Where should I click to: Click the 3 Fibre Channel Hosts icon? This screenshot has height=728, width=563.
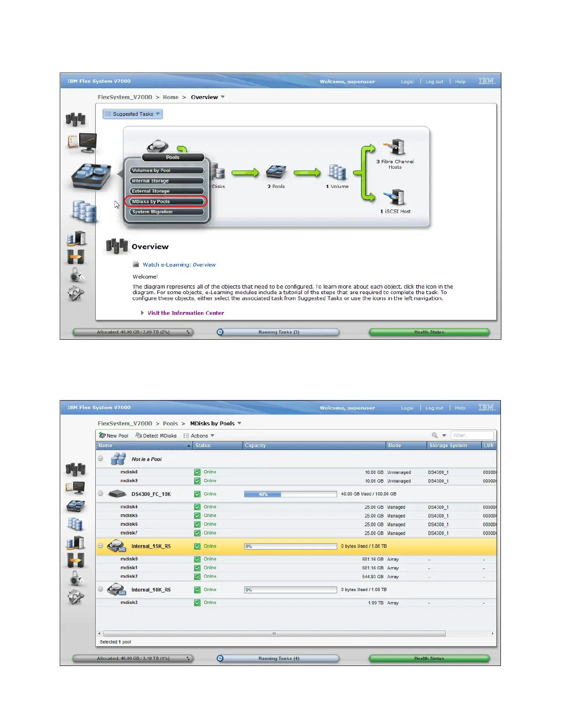point(395,147)
